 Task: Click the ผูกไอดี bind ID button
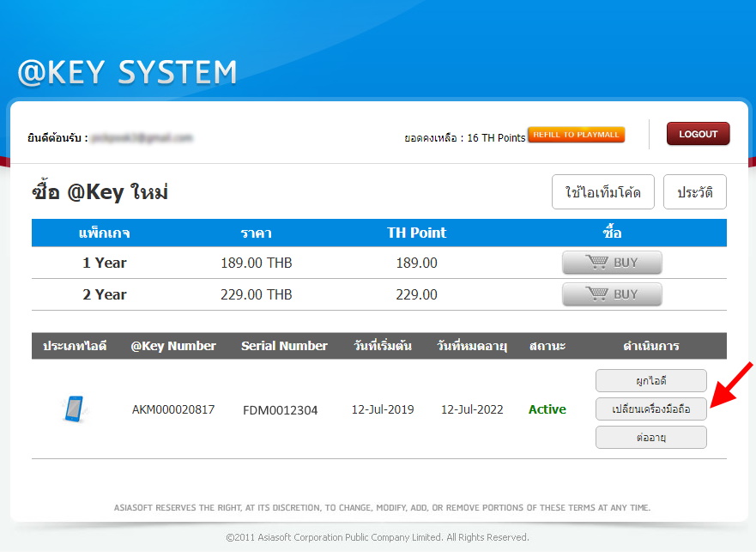(x=650, y=380)
